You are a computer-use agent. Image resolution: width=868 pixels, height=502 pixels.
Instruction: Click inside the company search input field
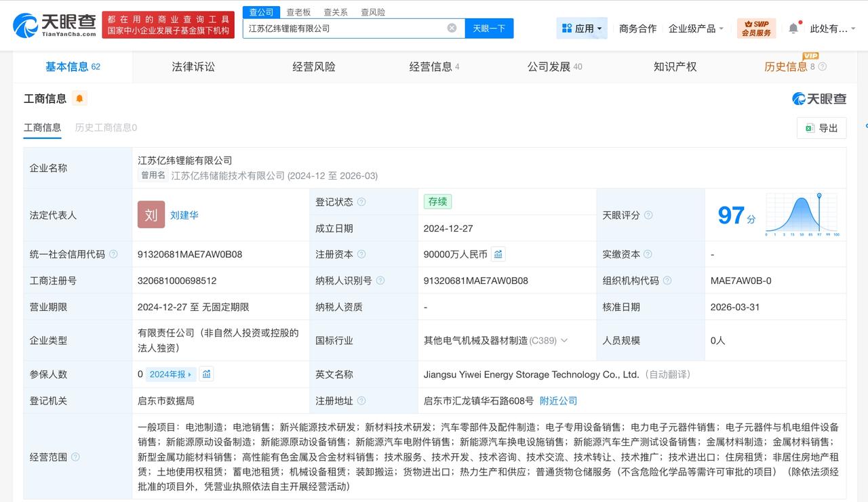(339, 28)
